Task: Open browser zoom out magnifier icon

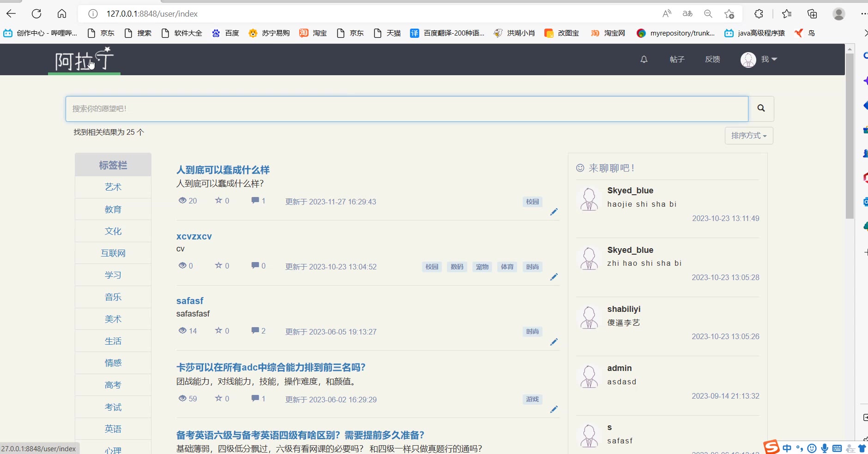Action: coord(708,14)
